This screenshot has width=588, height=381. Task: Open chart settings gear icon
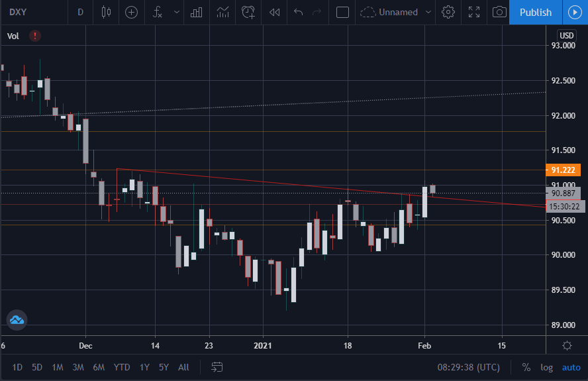point(448,12)
